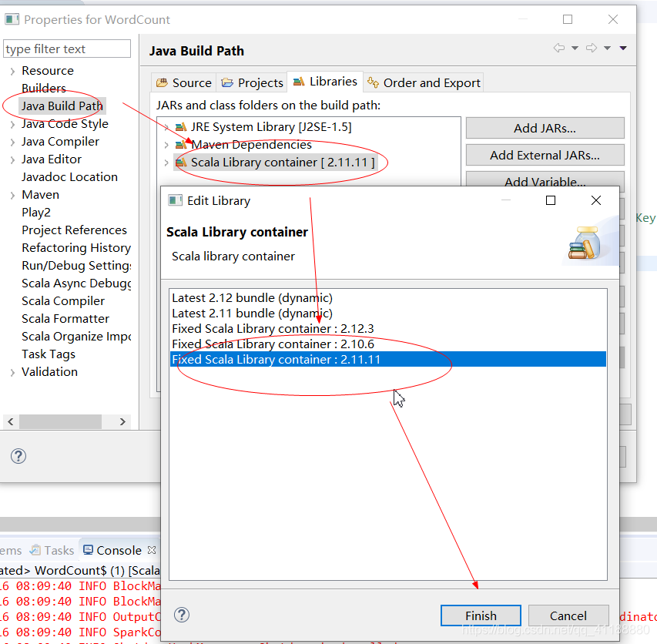Expand the Java Compiler node

tap(12, 142)
